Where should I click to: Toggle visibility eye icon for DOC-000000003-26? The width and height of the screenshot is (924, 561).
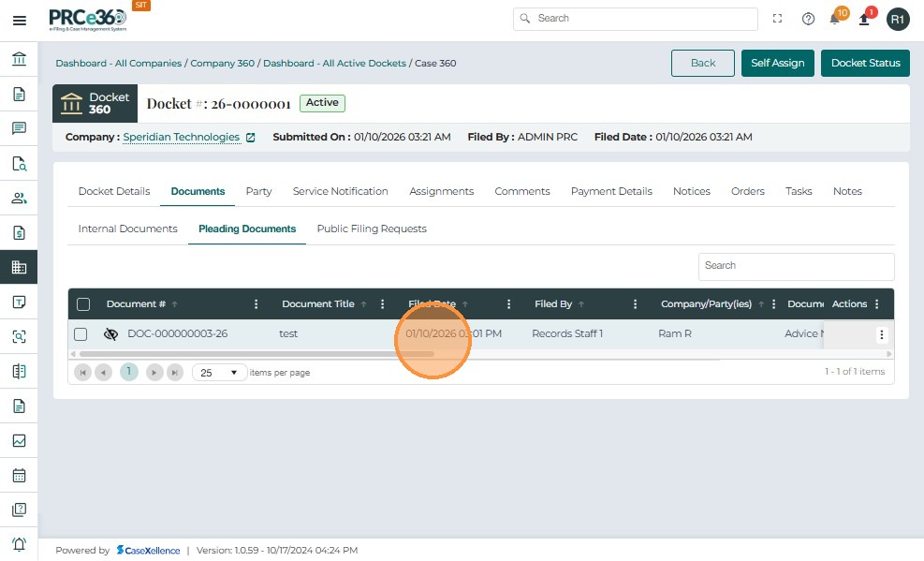(110, 334)
